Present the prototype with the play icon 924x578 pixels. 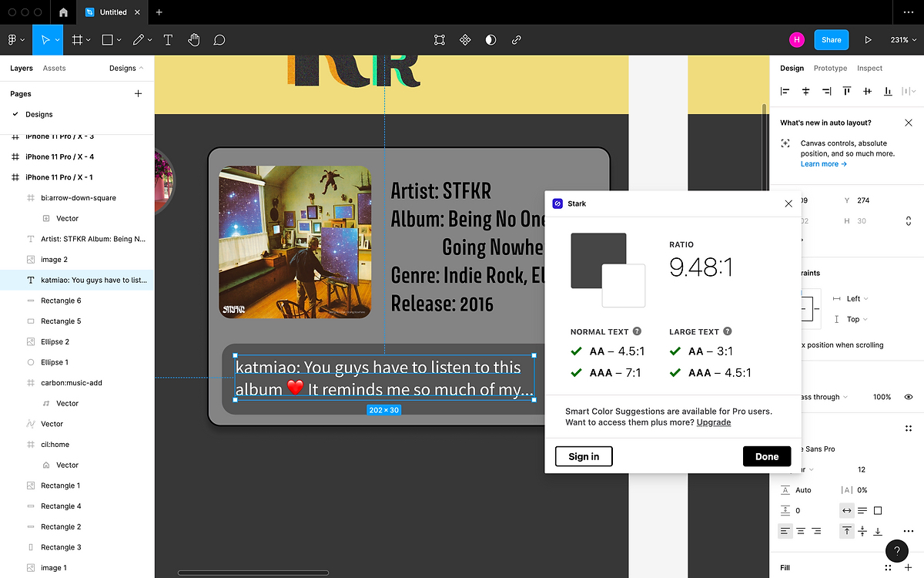pos(869,40)
